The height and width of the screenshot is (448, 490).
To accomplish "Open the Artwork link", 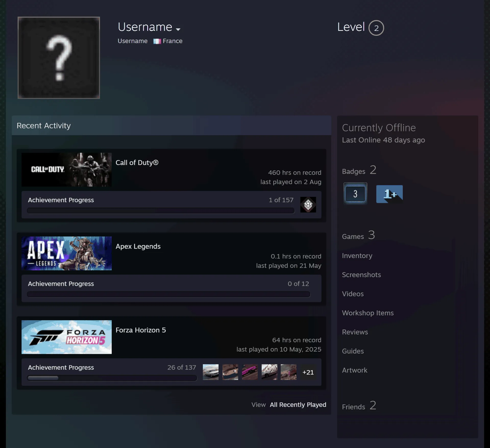I will [x=355, y=370].
